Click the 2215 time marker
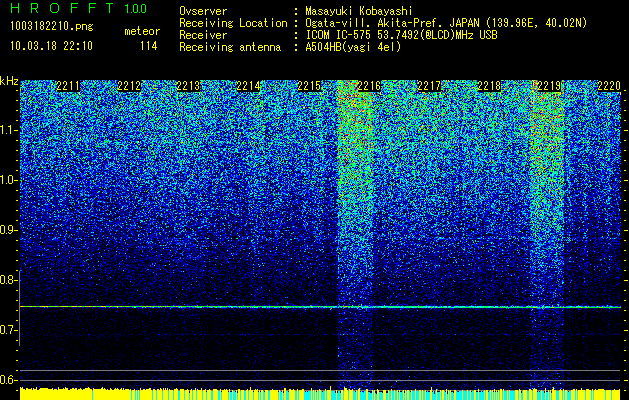 click(309, 86)
